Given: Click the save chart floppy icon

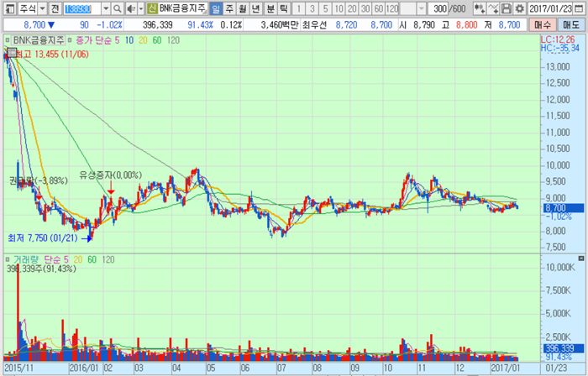Looking at the screenshot, I should coord(507,8).
